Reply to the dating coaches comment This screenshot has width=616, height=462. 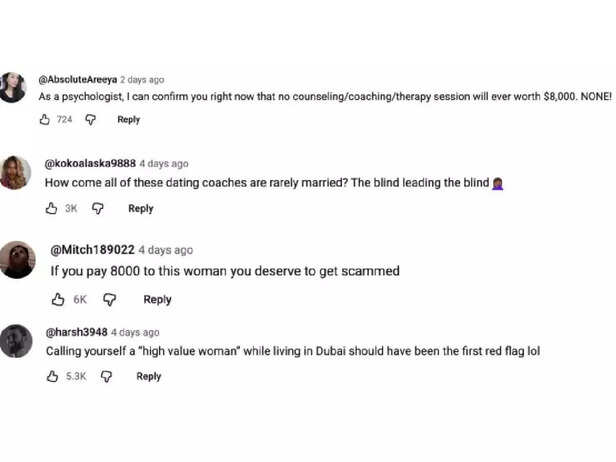point(140,209)
